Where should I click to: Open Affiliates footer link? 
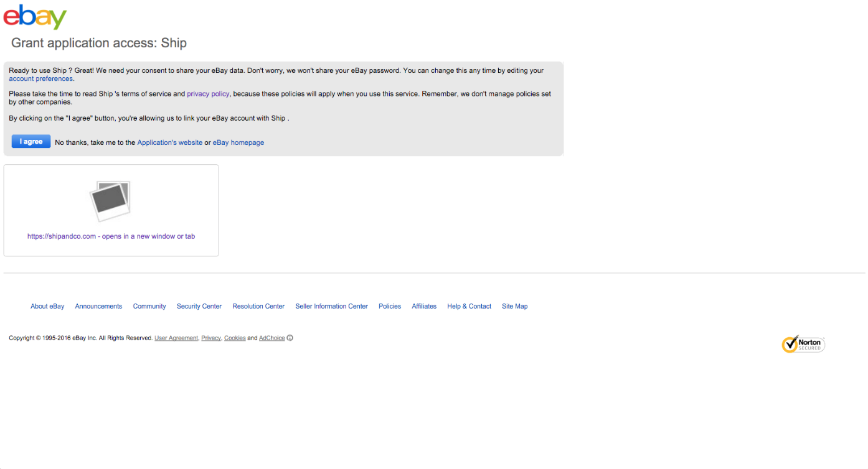(x=424, y=306)
